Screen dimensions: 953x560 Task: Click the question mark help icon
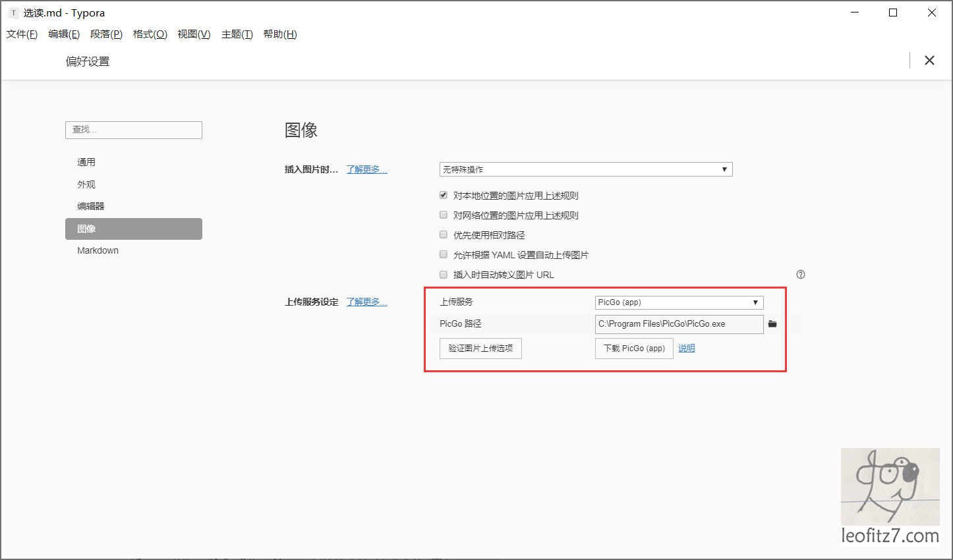(x=800, y=274)
